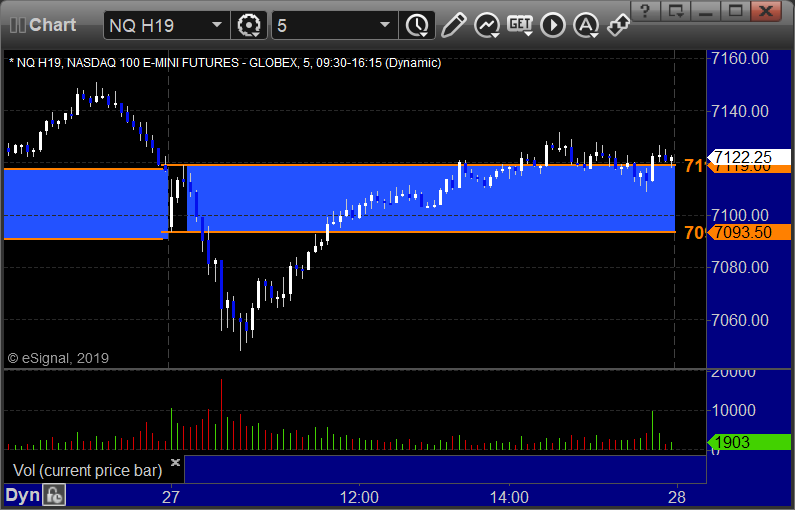Click the current price tag 7122.25

click(749, 157)
